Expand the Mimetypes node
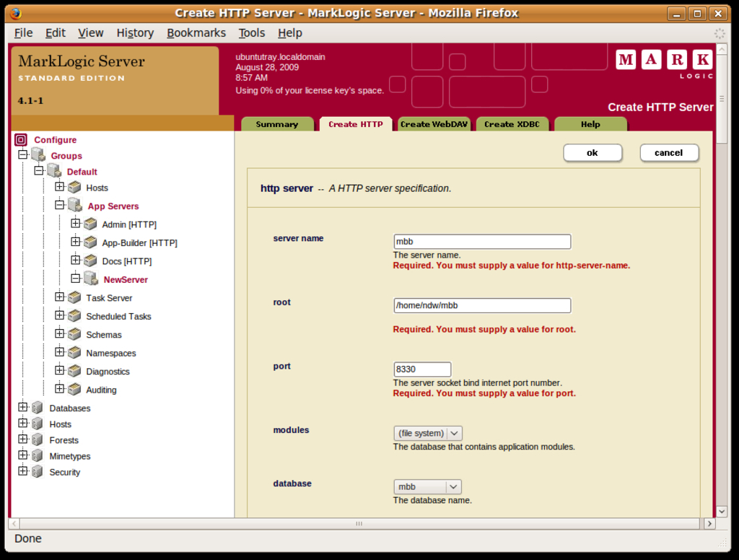The image size is (739, 560). pos(22,455)
